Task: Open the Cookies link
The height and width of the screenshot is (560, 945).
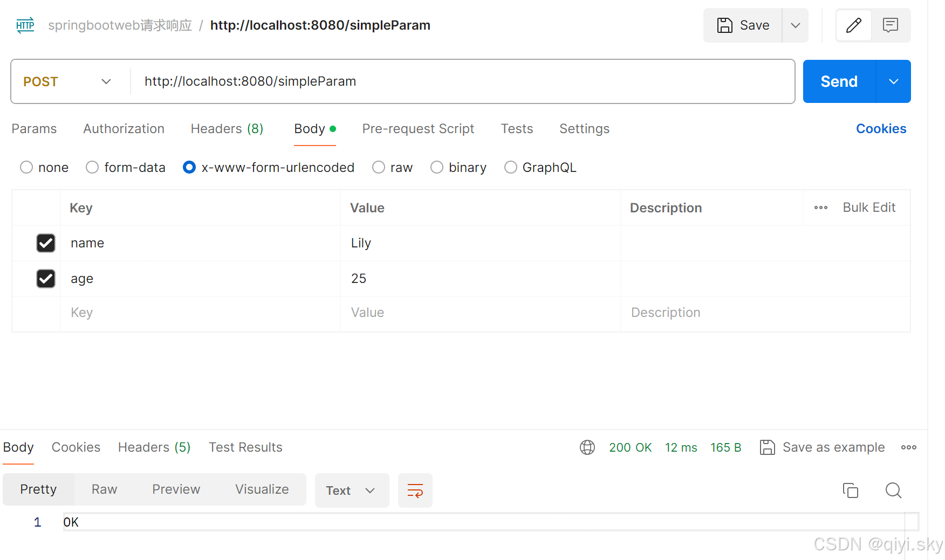Action: [881, 129]
